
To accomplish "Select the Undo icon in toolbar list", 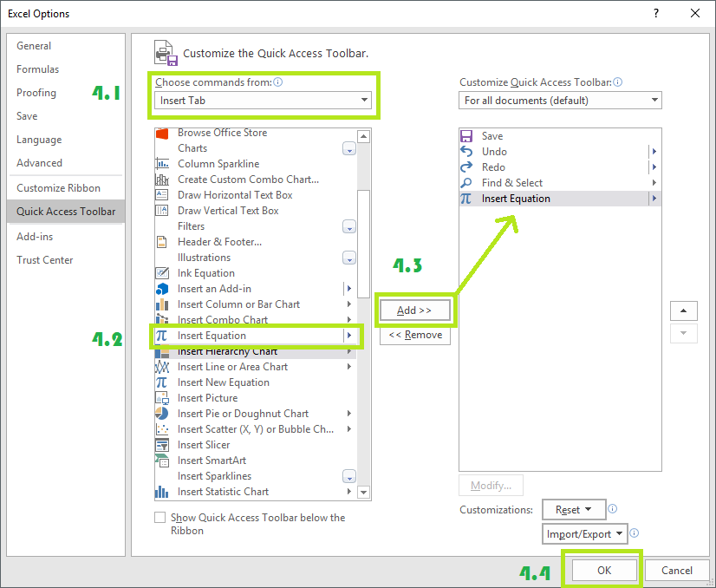I will 466,151.
